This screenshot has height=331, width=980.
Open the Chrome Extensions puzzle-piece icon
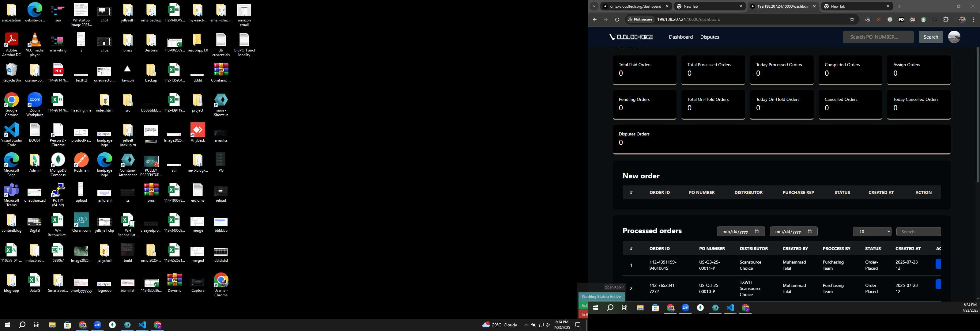click(946, 19)
